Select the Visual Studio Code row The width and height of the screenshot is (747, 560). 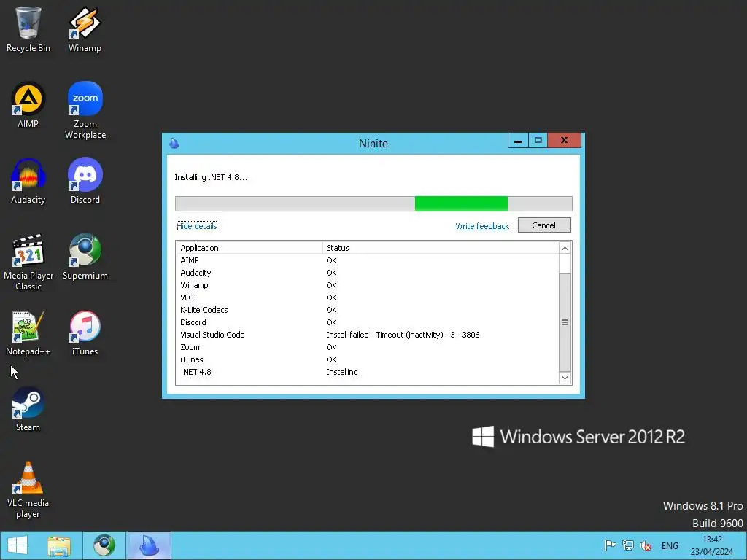(x=367, y=335)
